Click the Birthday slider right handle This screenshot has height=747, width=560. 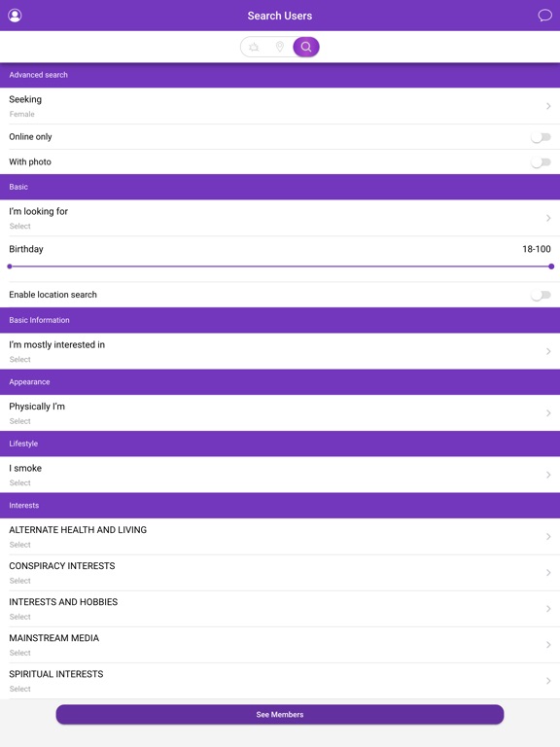551,267
